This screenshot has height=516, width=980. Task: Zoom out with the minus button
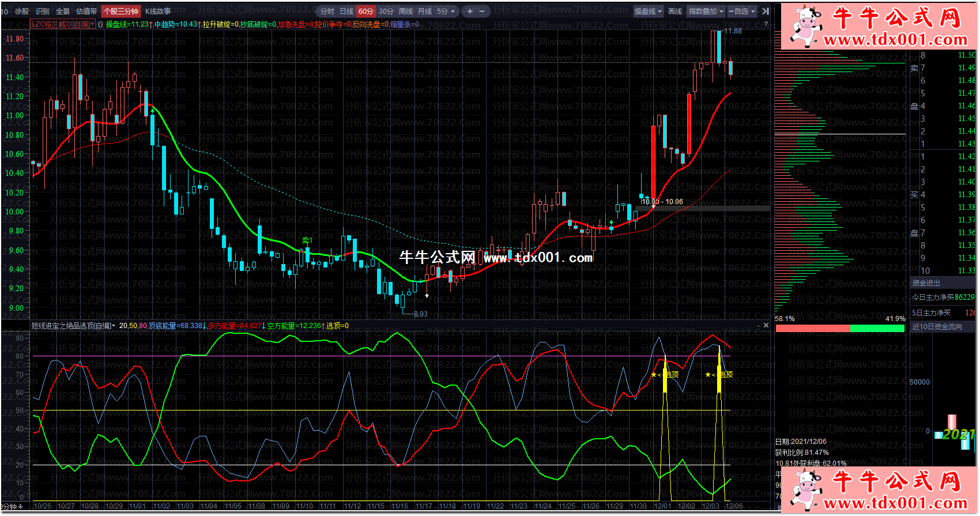click(x=482, y=11)
